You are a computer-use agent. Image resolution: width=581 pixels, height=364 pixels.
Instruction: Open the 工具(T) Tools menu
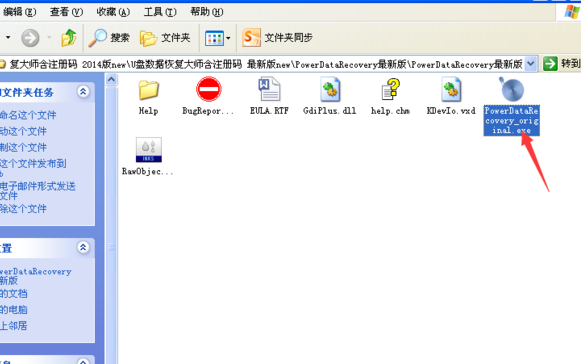[160, 12]
